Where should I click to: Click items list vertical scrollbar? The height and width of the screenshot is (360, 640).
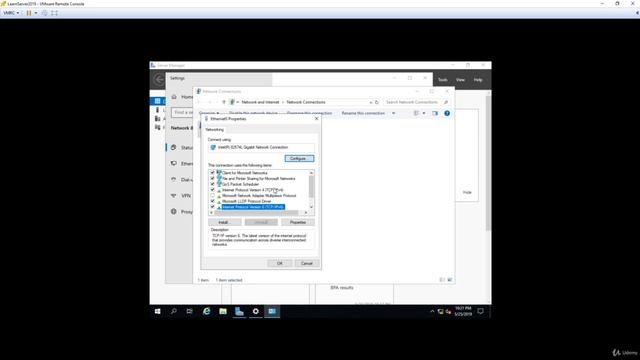[311, 190]
